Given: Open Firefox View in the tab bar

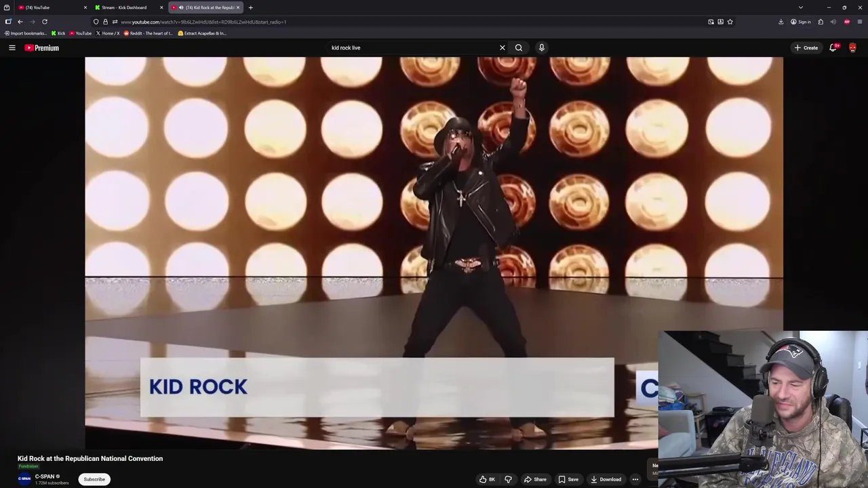Looking at the screenshot, I should (7, 7).
